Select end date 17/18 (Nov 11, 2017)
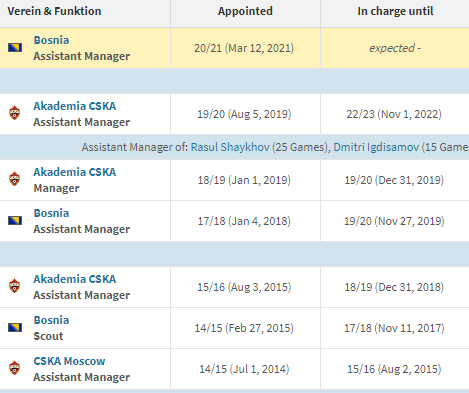469x393 pixels. pos(394,328)
